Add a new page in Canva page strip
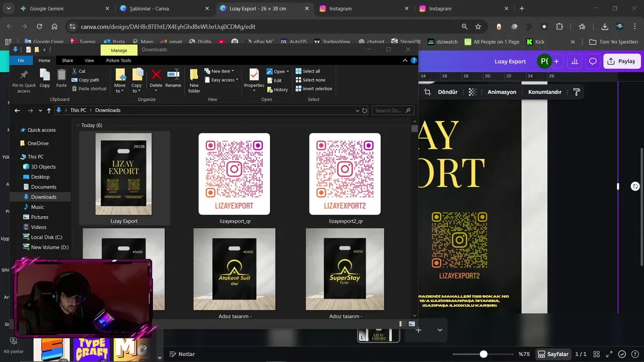644x362 pixels. pyautogui.click(x=418, y=330)
